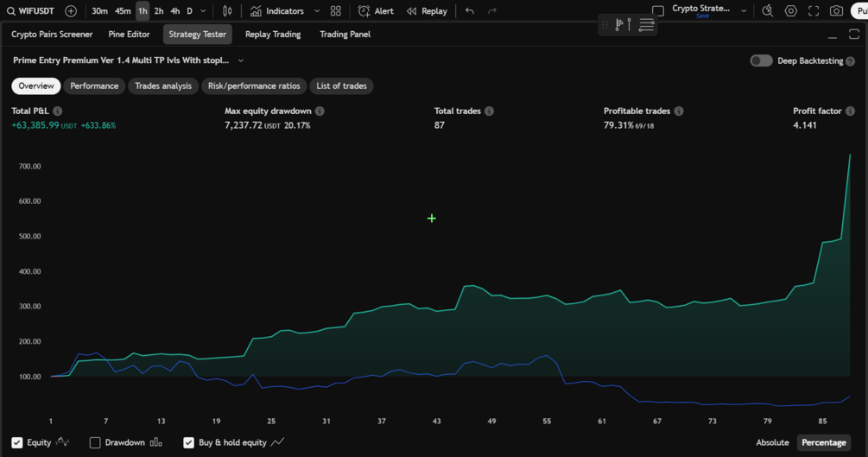Screen dimensions: 868x457
Task: Expand the Prime Entry Premium strategy dropdown
Action: pyautogui.click(x=241, y=60)
